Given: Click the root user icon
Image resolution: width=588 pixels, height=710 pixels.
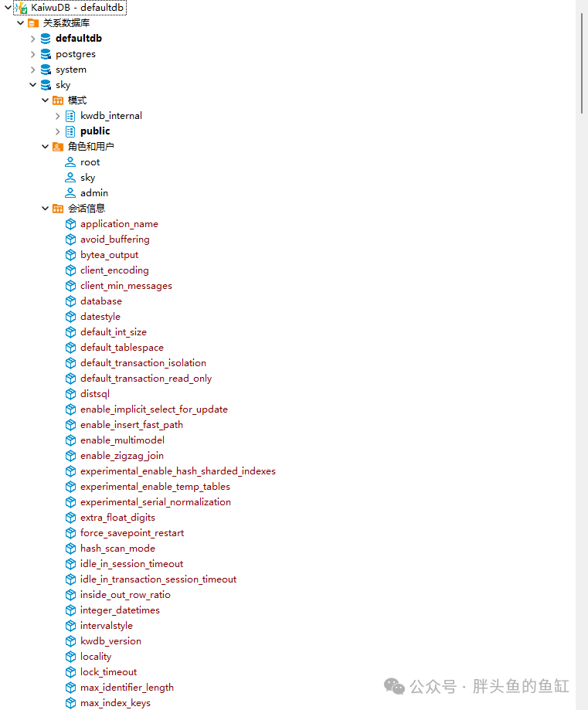Looking at the screenshot, I should coord(70,162).
